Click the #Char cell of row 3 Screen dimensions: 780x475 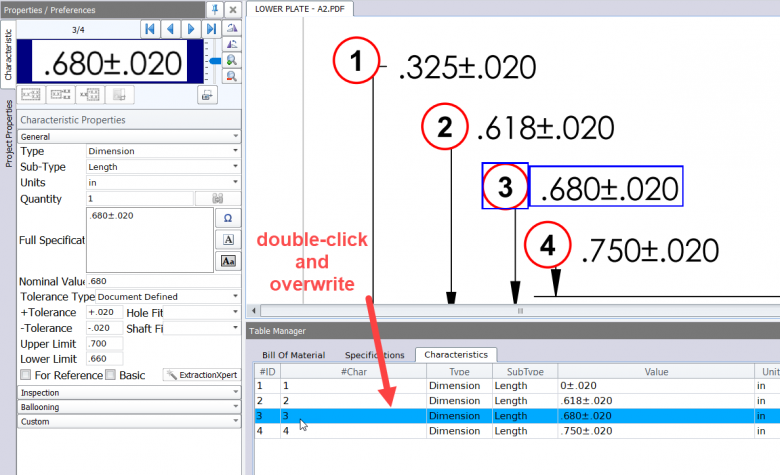click(x=354, y=416)
